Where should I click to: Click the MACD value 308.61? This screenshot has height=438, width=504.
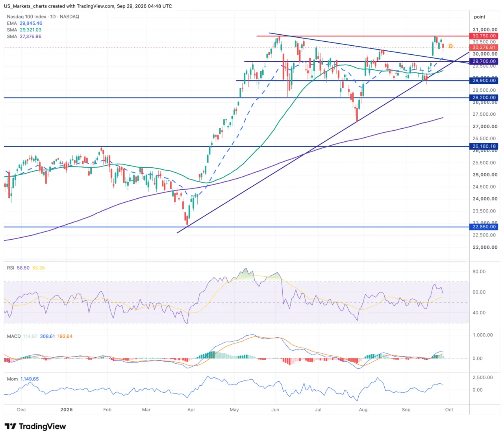point(47,336)
